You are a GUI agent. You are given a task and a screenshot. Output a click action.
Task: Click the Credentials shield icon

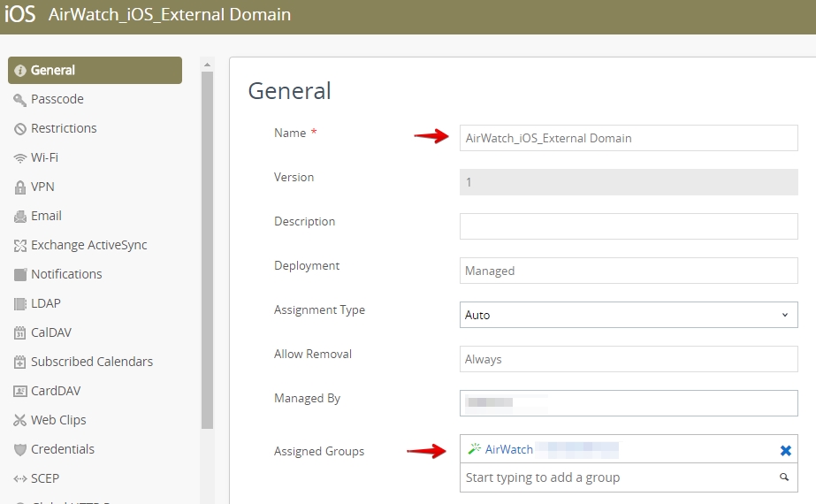pyautogui.click(x=19, y=450)
